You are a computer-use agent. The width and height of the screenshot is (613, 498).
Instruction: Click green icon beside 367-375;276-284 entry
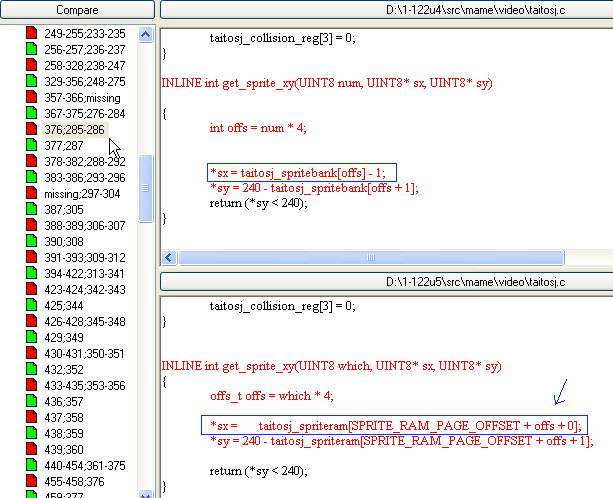pos(31,113)
